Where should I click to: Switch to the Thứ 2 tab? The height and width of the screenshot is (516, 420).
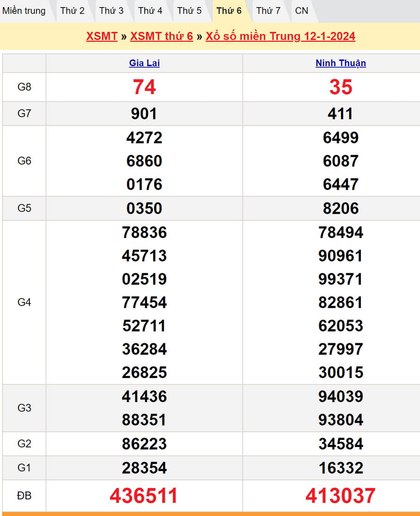tap(72, 10)
